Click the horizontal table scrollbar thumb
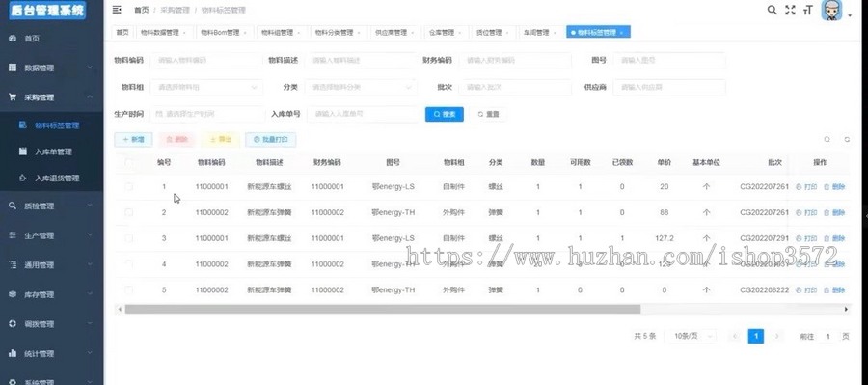 tap(383, 309)
